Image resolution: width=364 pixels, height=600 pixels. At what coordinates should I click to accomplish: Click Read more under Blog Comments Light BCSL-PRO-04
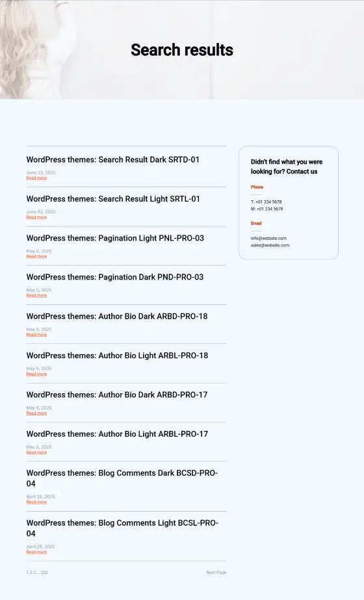coord(37,552)
